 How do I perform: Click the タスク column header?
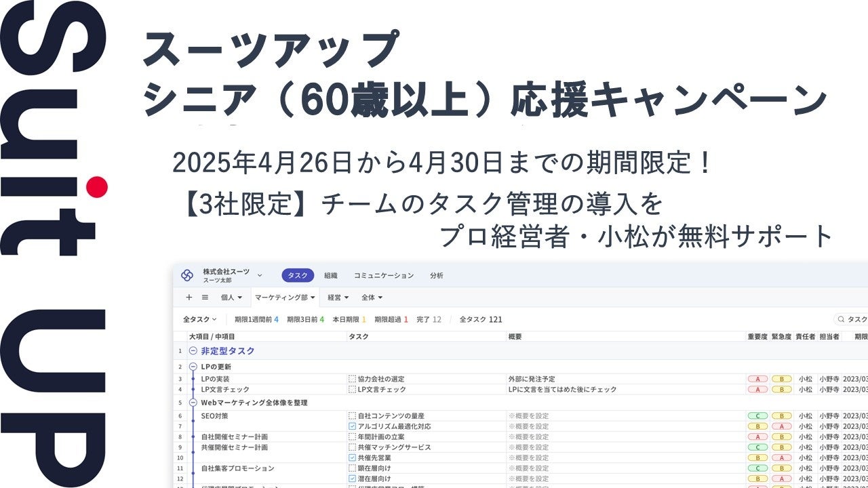coord(359,336)
